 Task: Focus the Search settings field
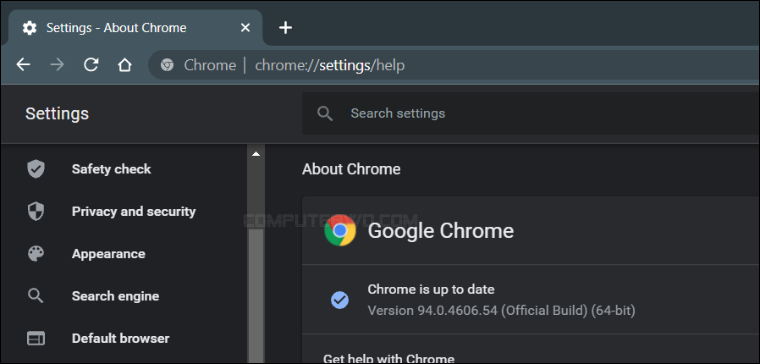[x=531, y=113]
